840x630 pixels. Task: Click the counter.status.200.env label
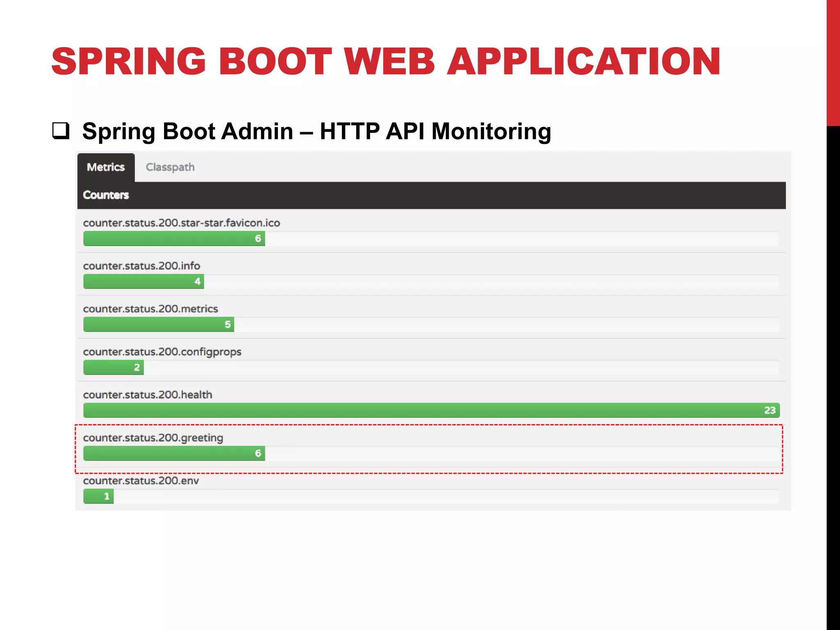pos(141,481)
